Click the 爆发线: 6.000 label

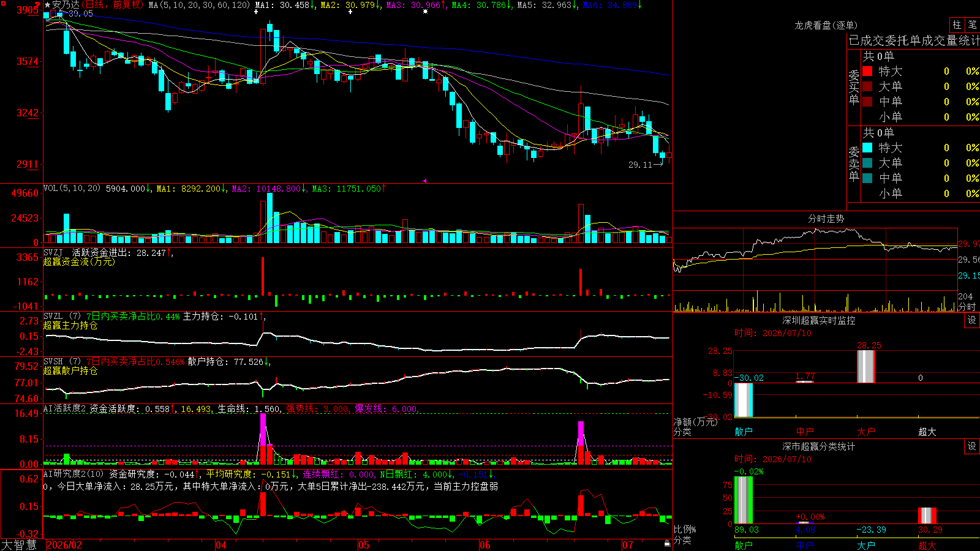pos(386,408)
